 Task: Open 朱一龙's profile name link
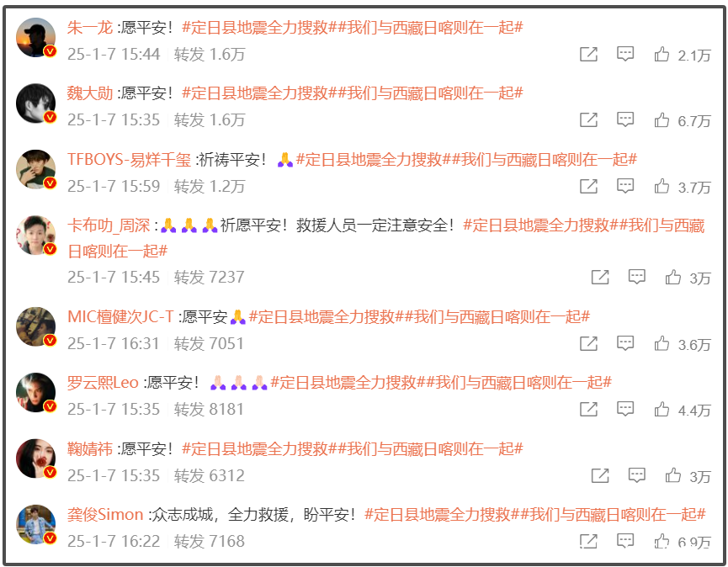[x=90, y=28]
